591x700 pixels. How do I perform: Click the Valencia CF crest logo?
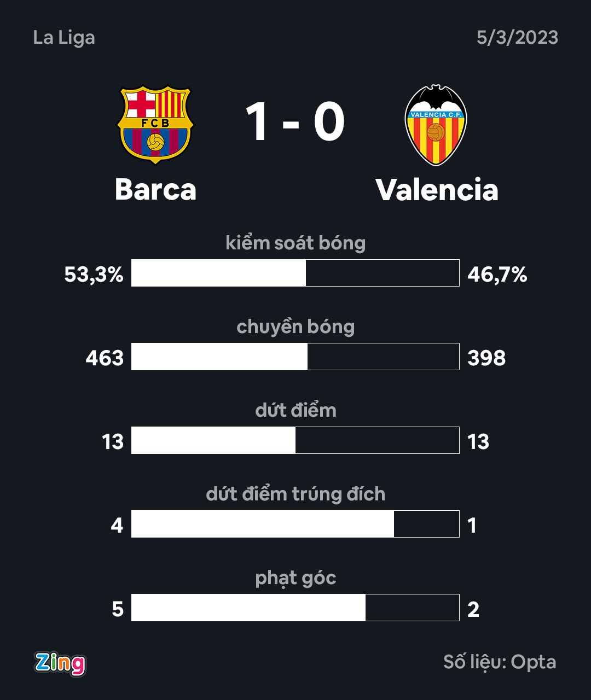[x=436, y=125]
